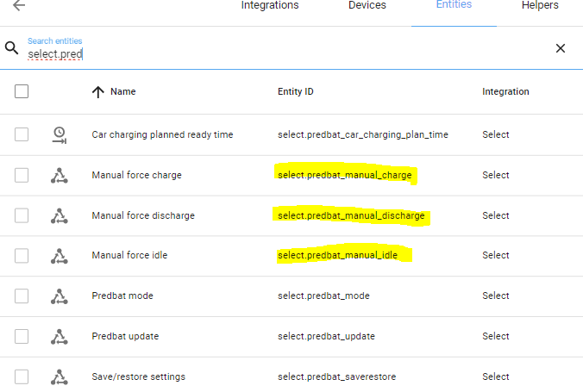Click the icon for Predbat mode row
Screen dimensions: 583x392
click(x=60, y=296)
